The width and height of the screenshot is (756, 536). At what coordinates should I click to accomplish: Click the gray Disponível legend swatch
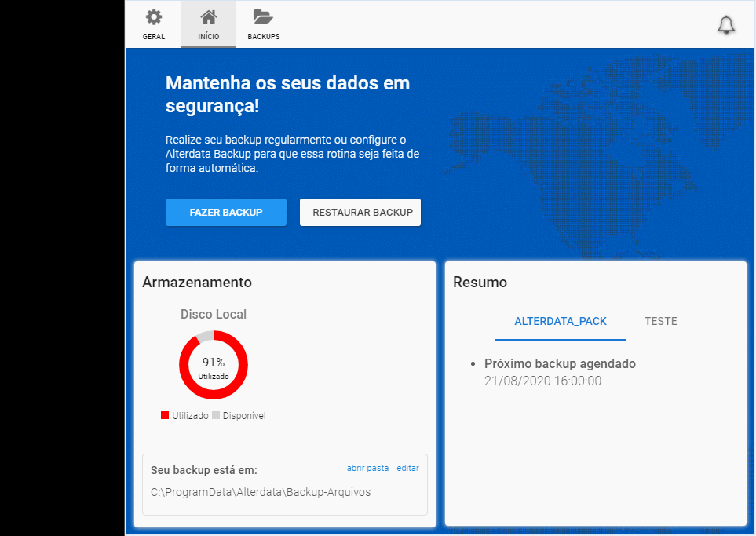[x=216, y=415]
